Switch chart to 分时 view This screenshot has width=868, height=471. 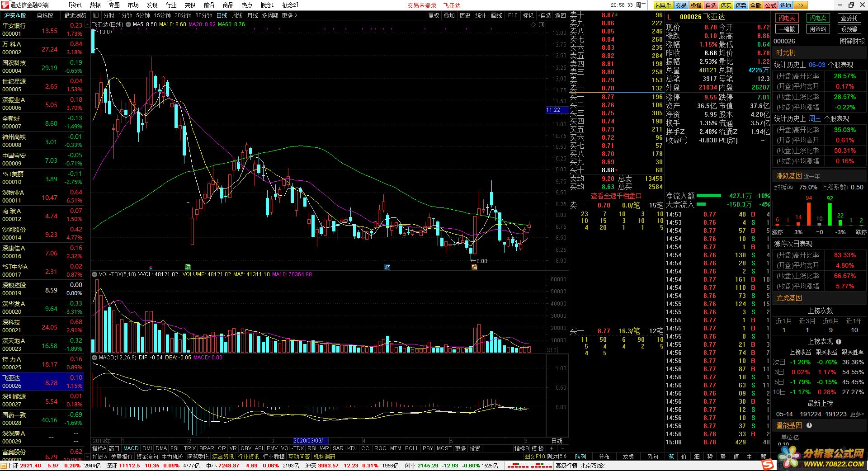(x=109, y=15)
